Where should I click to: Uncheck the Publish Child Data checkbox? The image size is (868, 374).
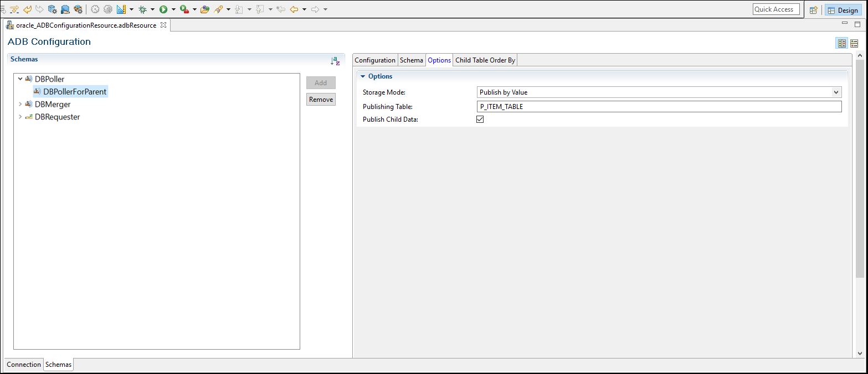tap(480, 119)
